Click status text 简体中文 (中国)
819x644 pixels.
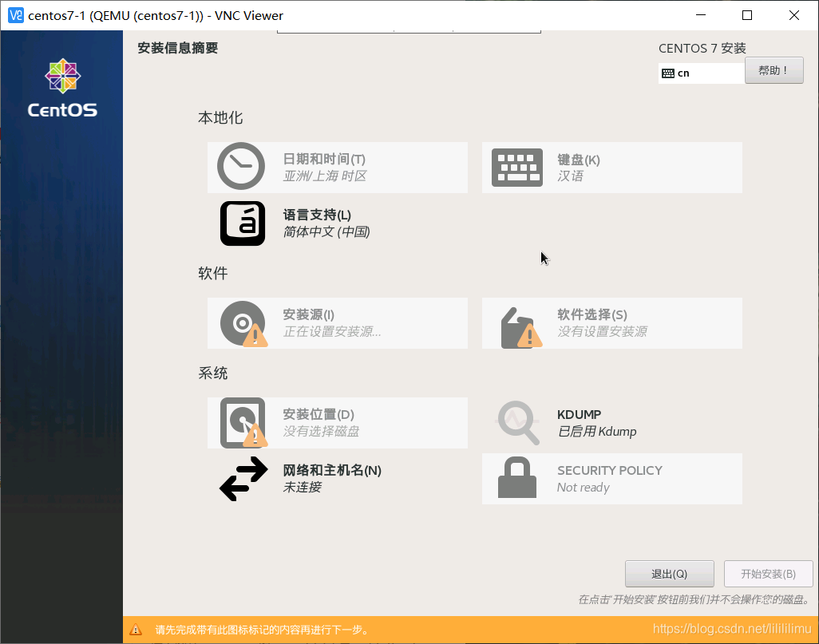[326, 232]
